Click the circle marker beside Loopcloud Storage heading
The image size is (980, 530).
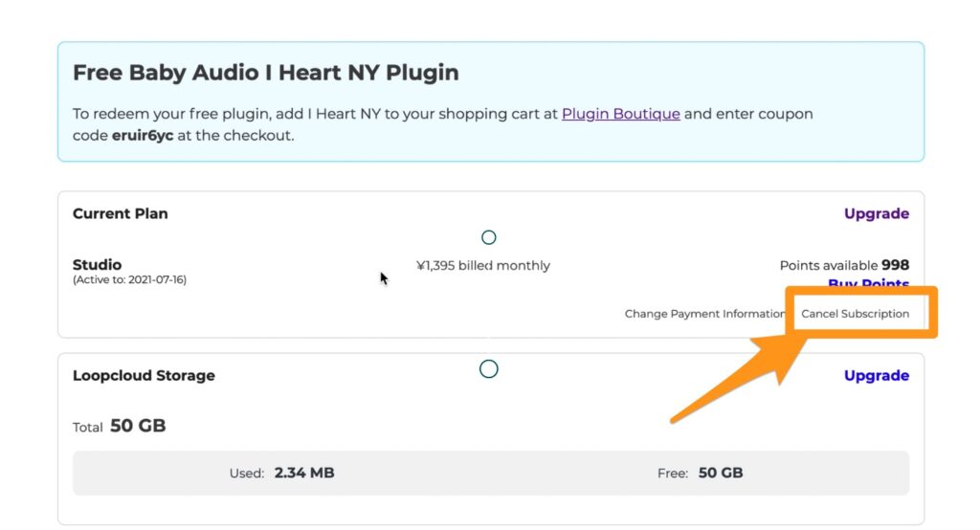pos(489,369)
